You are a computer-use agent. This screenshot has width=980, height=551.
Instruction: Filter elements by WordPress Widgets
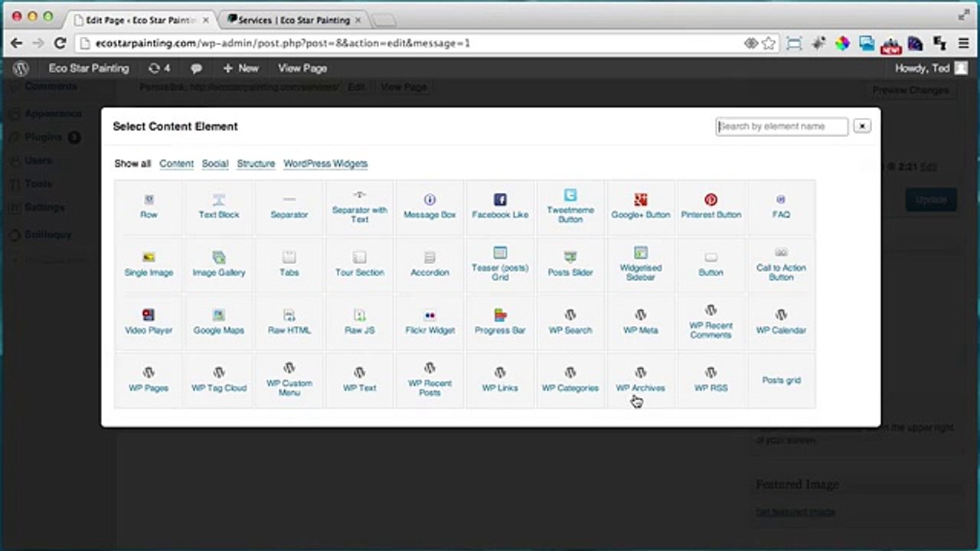[325, 164]
